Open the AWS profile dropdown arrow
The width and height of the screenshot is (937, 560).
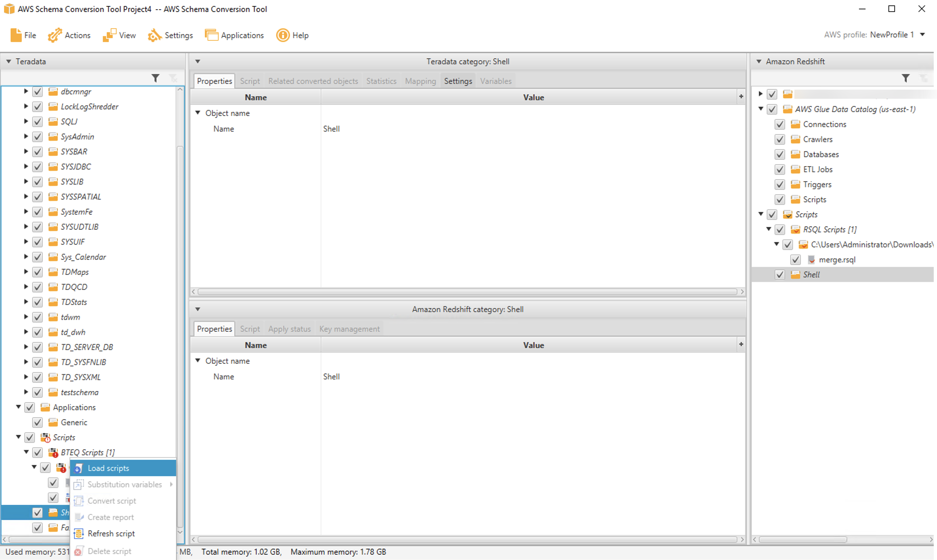pyautogui.click(x=922, y=35)
